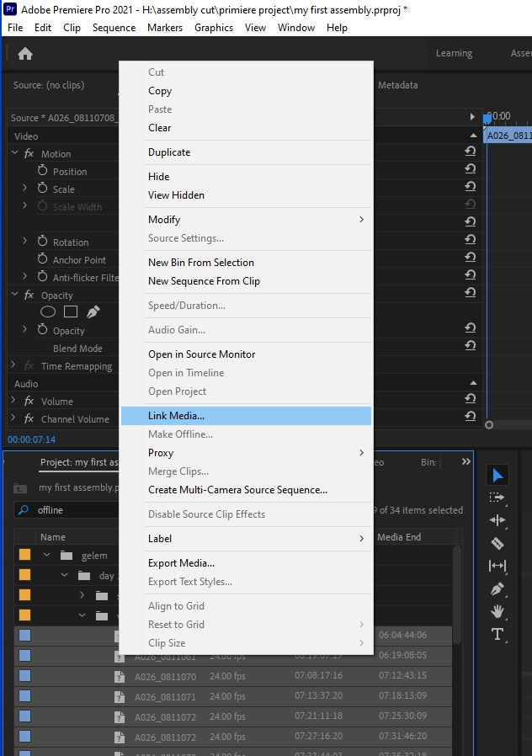The height and width of the screenshot is (756, 532).
Task: Toggle animation stopwatch for Position
Action: tap(43, 172)
